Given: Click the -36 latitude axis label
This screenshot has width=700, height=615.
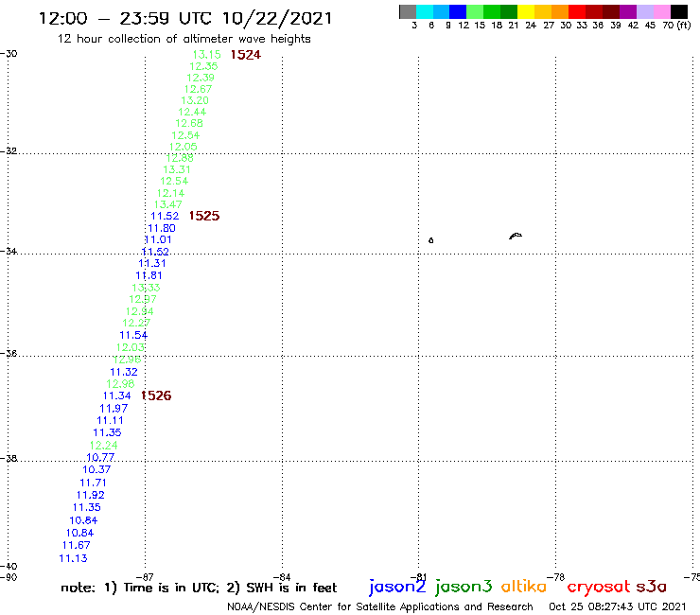Looking at the screenshot, I should (9, 353).
